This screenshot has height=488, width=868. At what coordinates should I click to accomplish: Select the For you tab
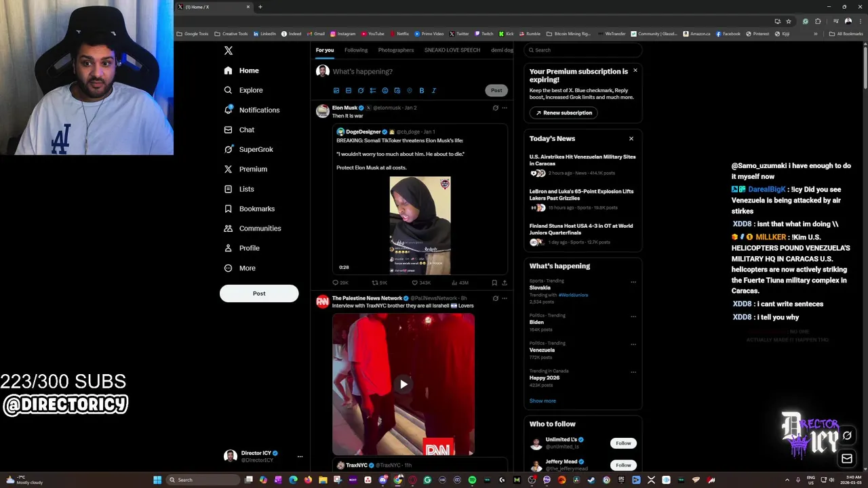(x=325, y=50)
